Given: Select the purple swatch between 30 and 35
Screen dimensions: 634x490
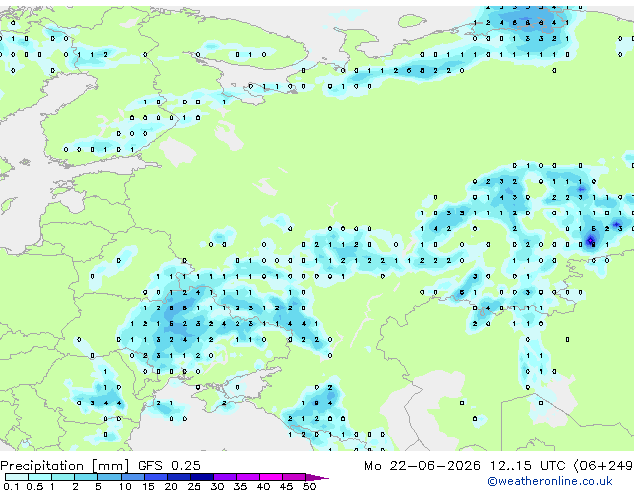Looking at the screenshot, I should click(x=225, y=477).
